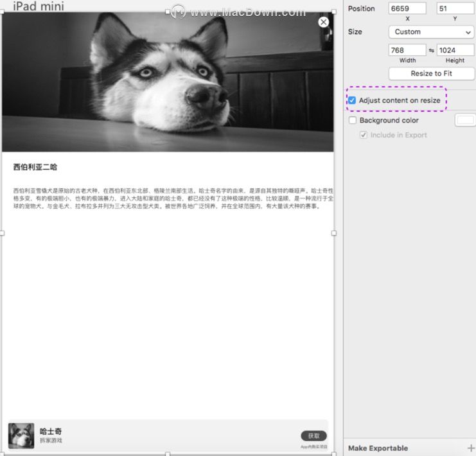Click the subtitle 拆家游戏 under the app name

pos(51,440)
